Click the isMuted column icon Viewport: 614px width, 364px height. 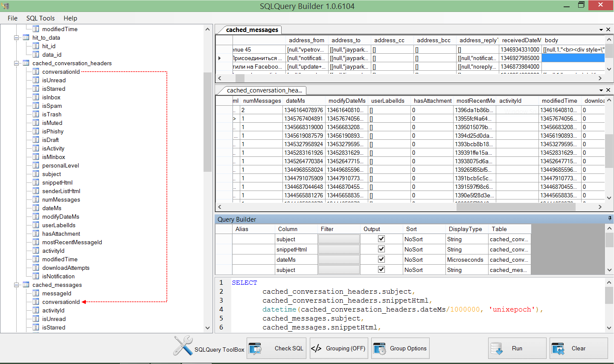coord(36,123)
